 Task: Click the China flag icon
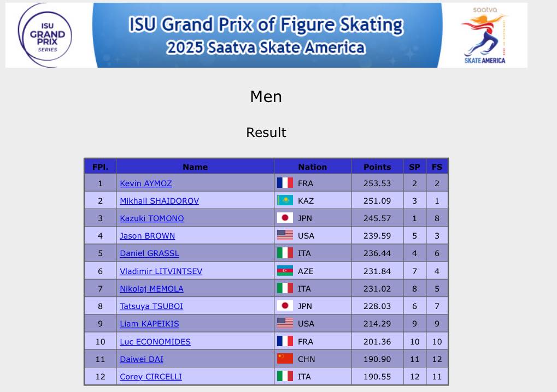coord(285,359)
